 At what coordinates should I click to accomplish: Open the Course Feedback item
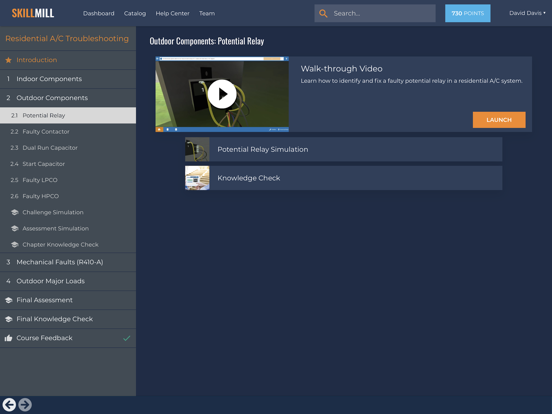tap(68, 338)
